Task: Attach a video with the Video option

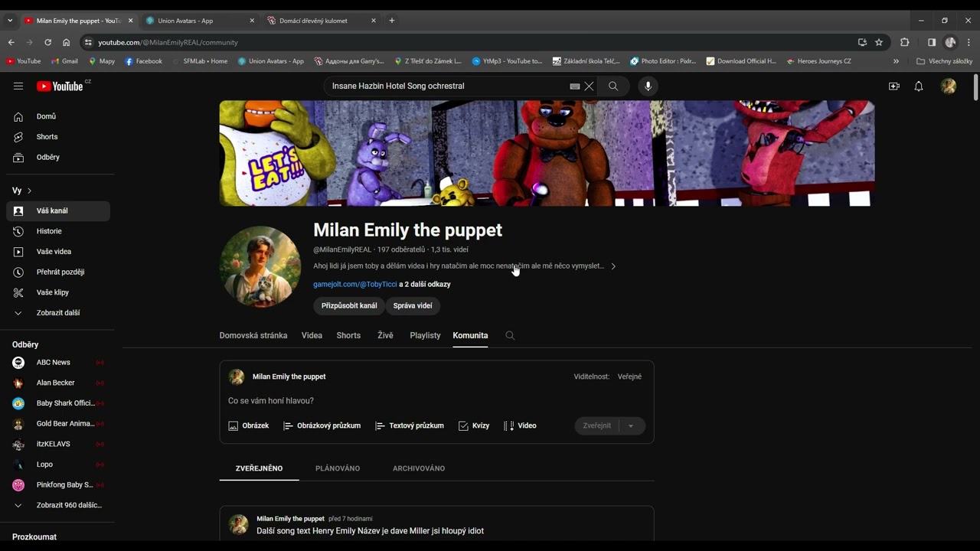Action: pyautogui.click(x=520, y=425)
